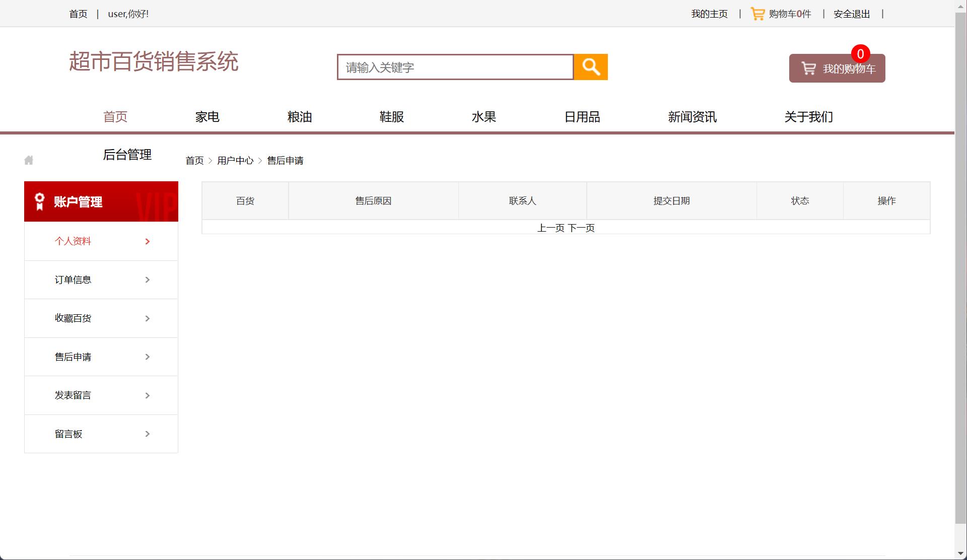Click the orange search magnifier icon
The width and height of the screenshot is (967, 560).
(590, 66)
